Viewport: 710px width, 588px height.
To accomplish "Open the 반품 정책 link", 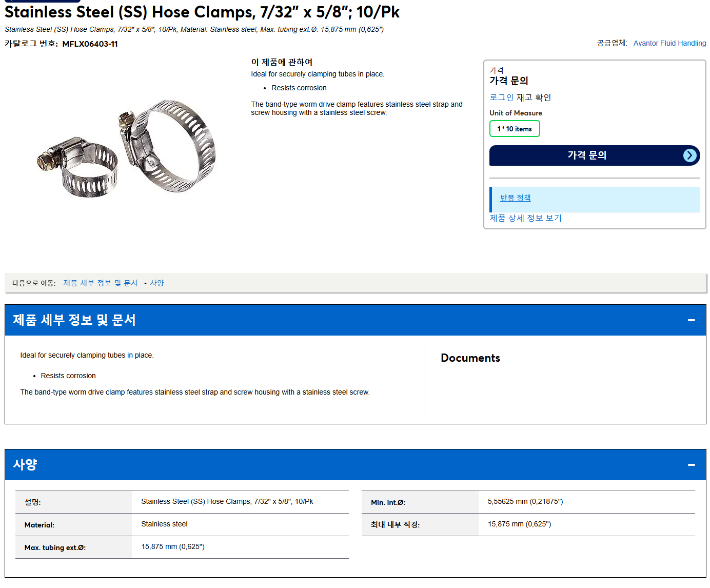I will click(515, 198).
